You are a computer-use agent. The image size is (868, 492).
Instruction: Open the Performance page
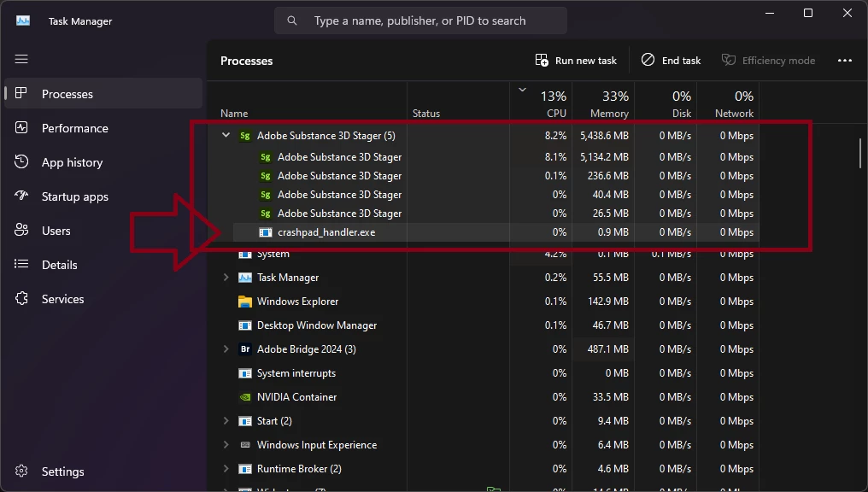pos(103,128)
